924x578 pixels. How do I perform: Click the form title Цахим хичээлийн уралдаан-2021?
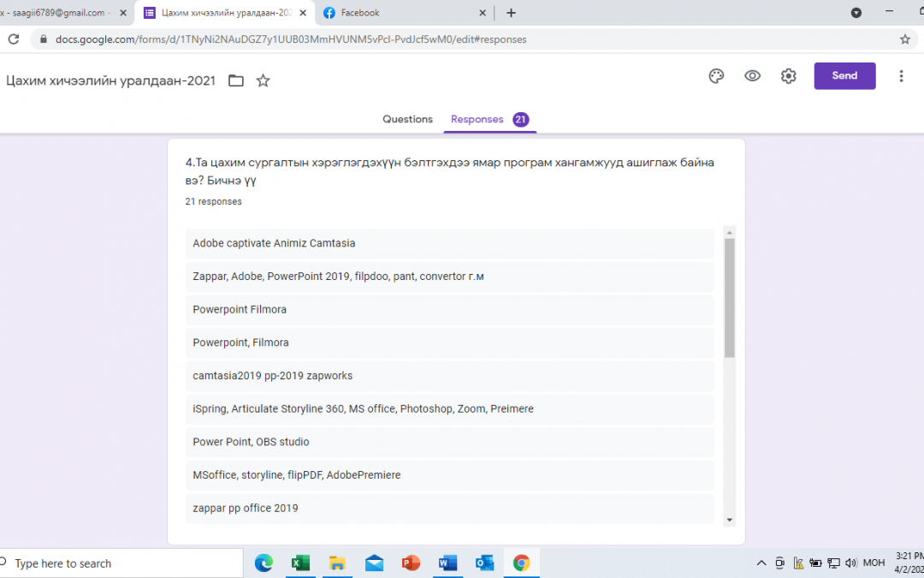[x=110, y=80]
